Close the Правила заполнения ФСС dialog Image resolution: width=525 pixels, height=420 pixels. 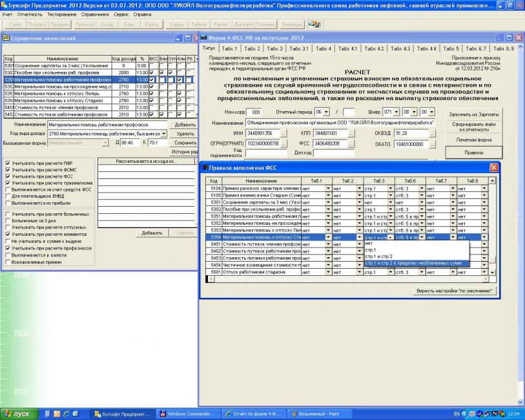[494, 167]
